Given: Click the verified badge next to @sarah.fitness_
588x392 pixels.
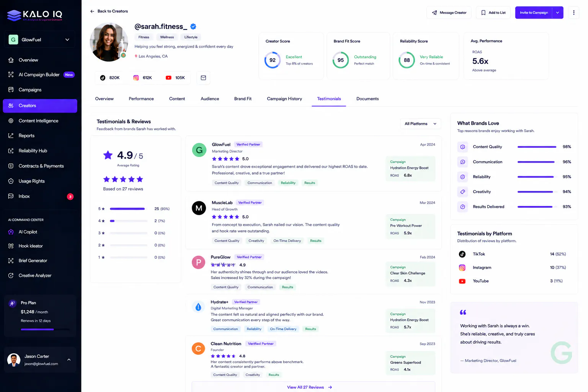Looking at the screenshot, I should (x=193, y=26).
